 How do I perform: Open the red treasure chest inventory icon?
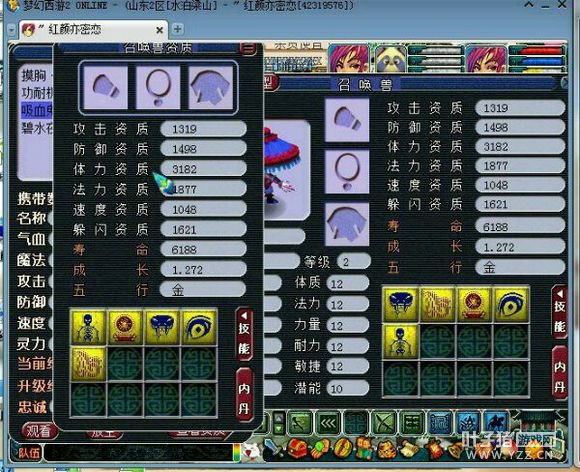coord(297,449)
